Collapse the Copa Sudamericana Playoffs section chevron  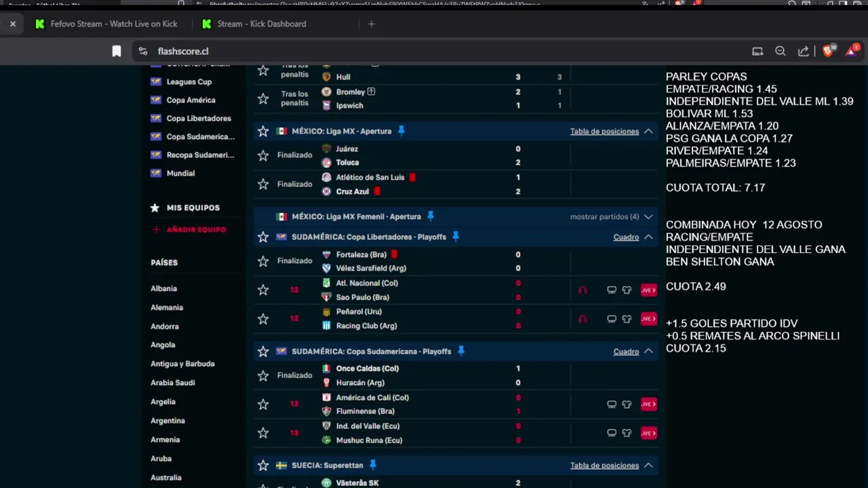click(648, 351)
